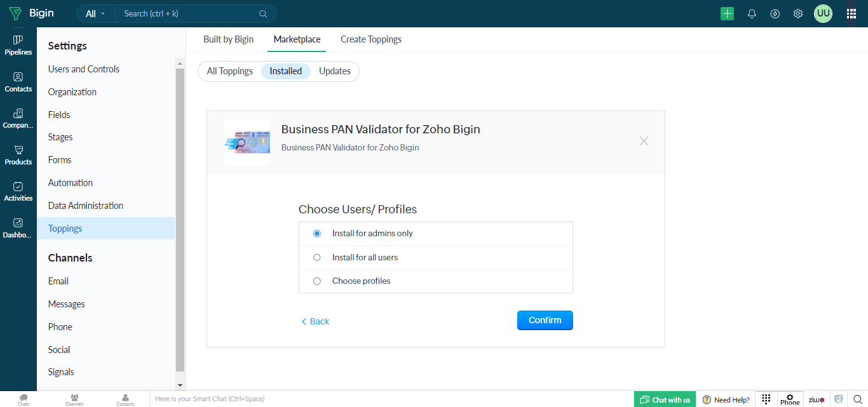Screen dimensions: 868x407
Task: Click the magnifier icon in search bar
Action: 263,13
